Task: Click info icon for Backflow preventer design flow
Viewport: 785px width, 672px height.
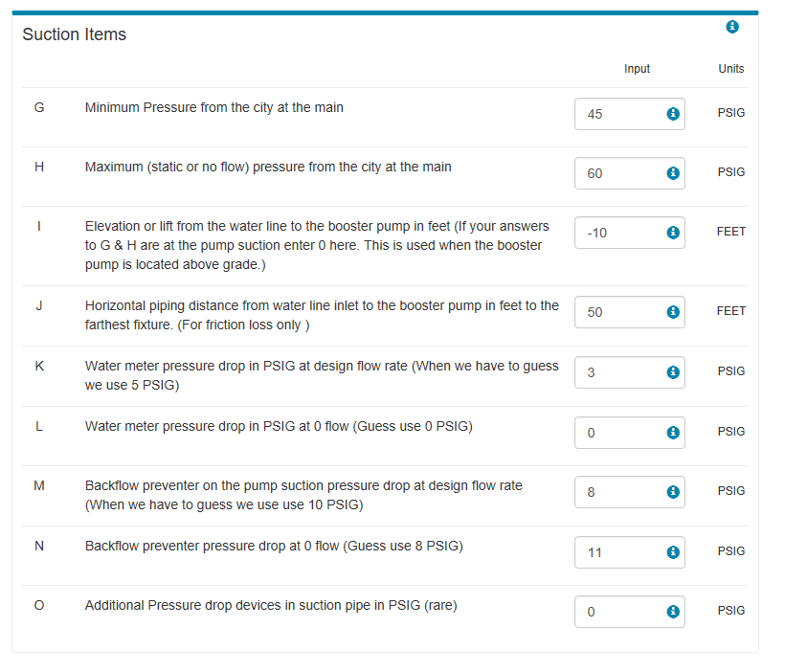Action: [x=673, y=492]
